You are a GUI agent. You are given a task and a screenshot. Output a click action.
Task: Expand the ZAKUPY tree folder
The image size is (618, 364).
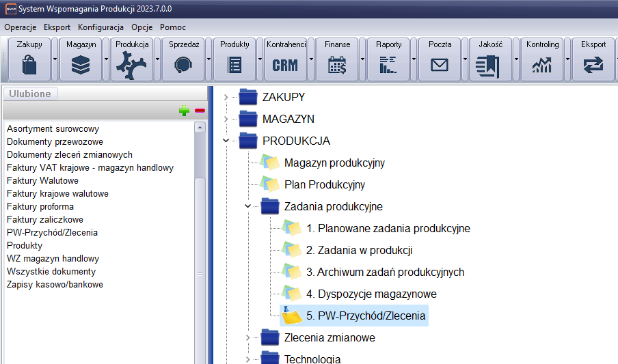[226, 98]
